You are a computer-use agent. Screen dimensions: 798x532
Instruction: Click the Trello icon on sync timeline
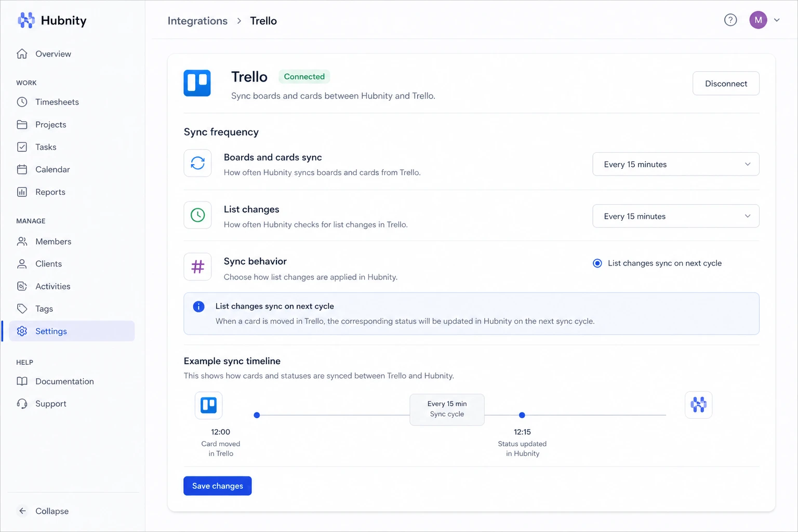pyautogui.click(x=208, y=405)
